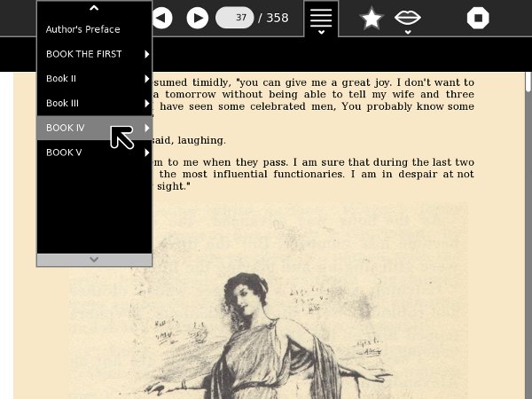
Task: Expand BOOK THE FIRST submenu arrow
Action: click(x=146, y=54)
